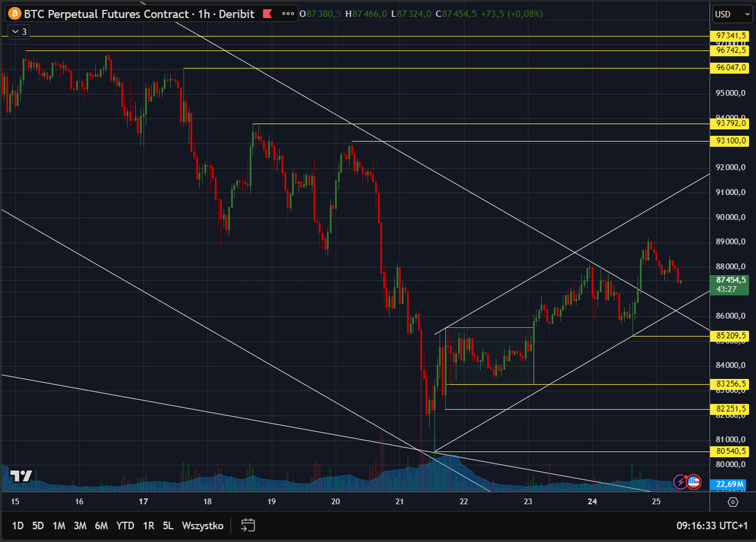Click the Close value C87 454,5

[x=455, y=13]
